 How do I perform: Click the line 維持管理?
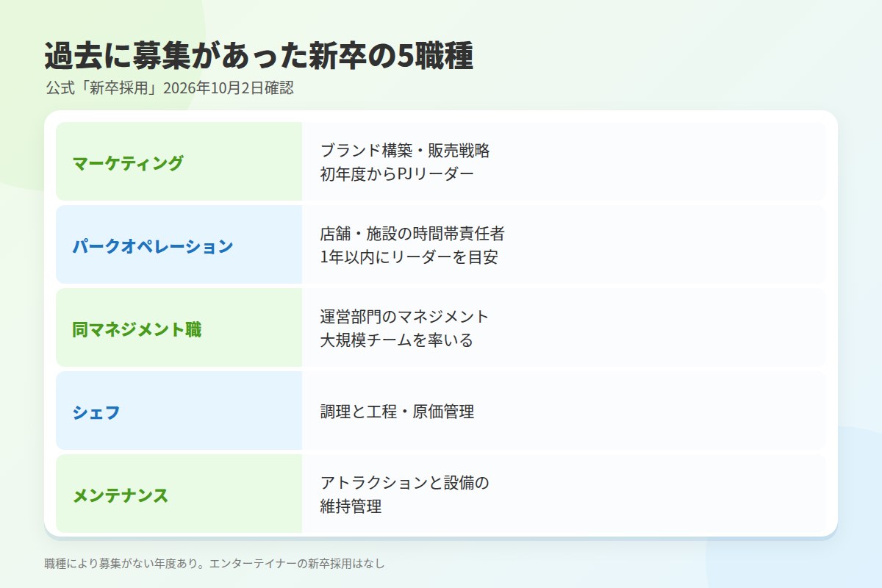coord(351,506)
